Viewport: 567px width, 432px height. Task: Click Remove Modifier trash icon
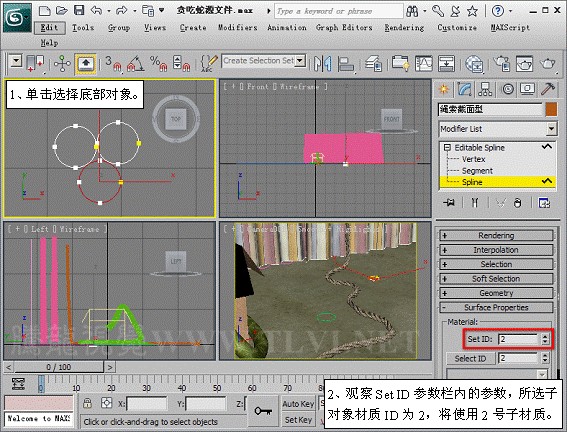pyautogui.click(x=518, y=203)
